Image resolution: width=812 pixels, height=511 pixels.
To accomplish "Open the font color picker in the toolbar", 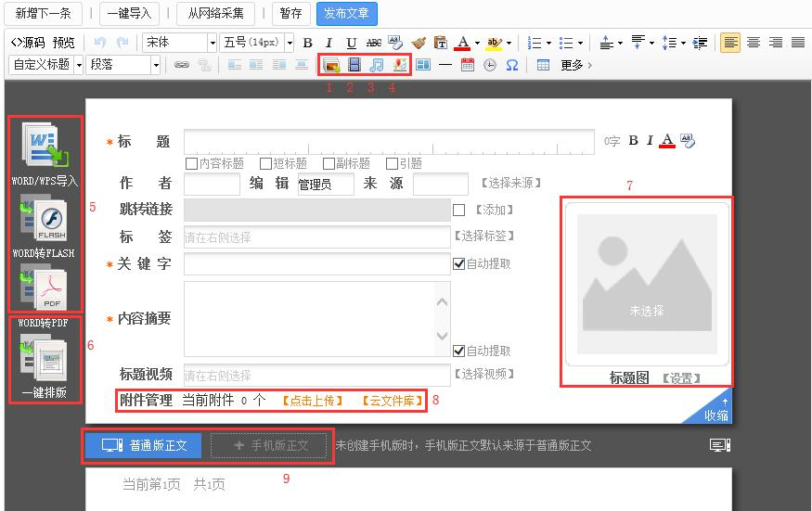I will 464,43.
